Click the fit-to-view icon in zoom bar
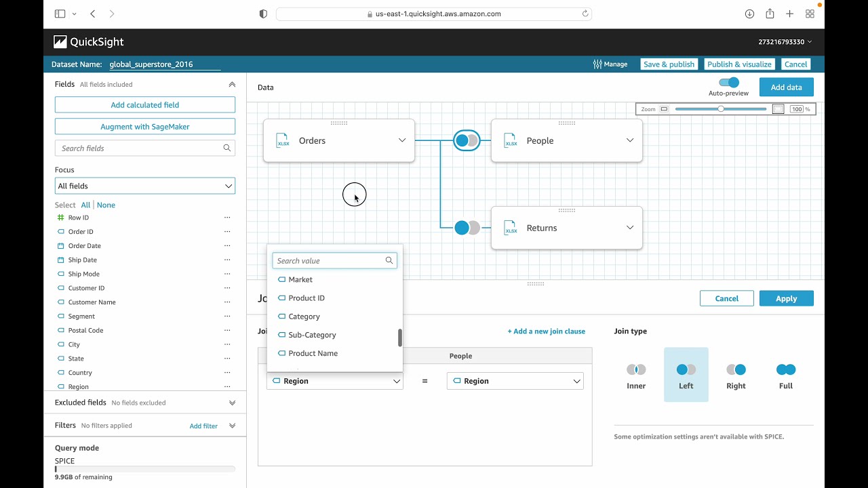Image resolution: width=868 pixels, height=488 pixels. pos(778,109)
